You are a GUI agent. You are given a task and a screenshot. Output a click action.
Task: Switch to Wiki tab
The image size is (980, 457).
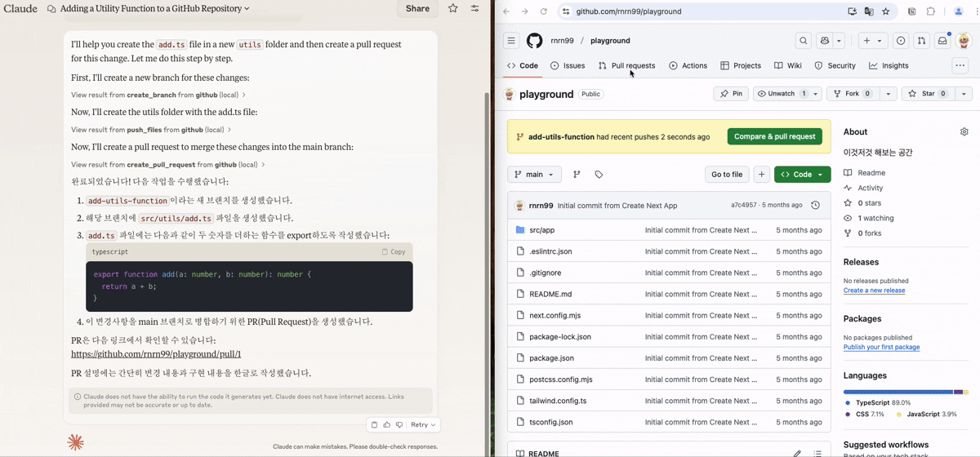[788, 65]
